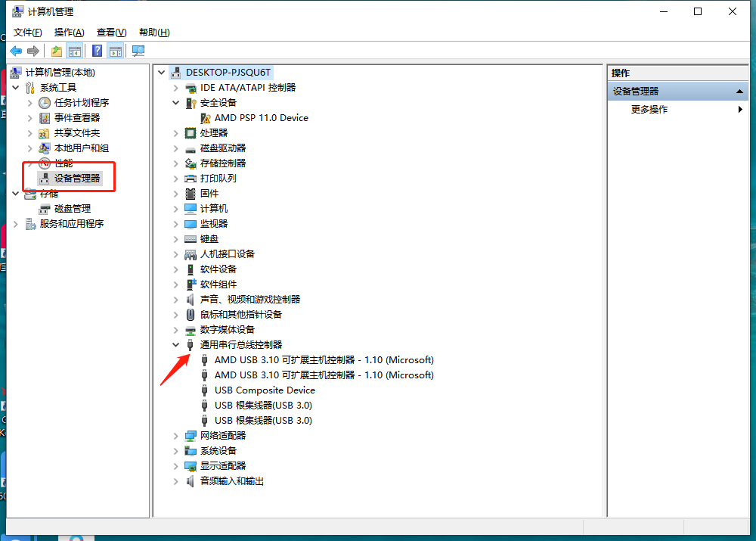Collapse the 安全设备 node
This screenshot has width=756, height=541.
pyautogui.click(x=176, y=102)
